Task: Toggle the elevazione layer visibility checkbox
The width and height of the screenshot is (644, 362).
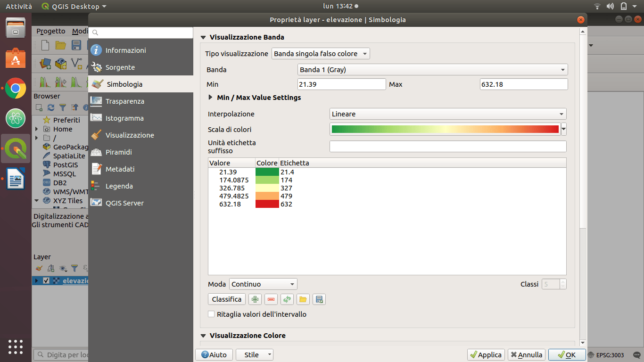Action: click(46, 280)
